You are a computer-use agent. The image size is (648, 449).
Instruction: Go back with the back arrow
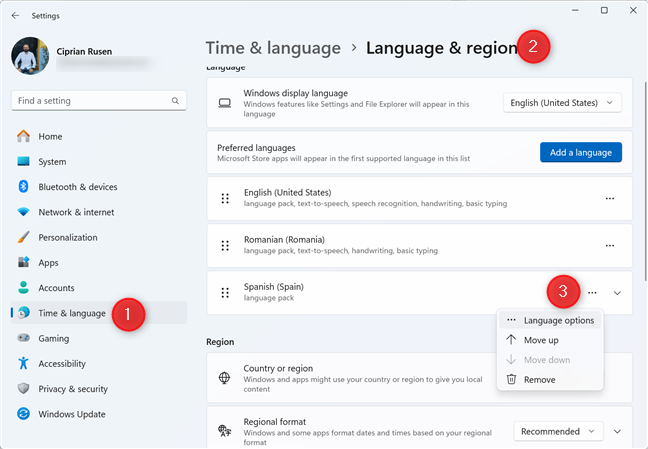pyautogui.click(x=15, y=16)
